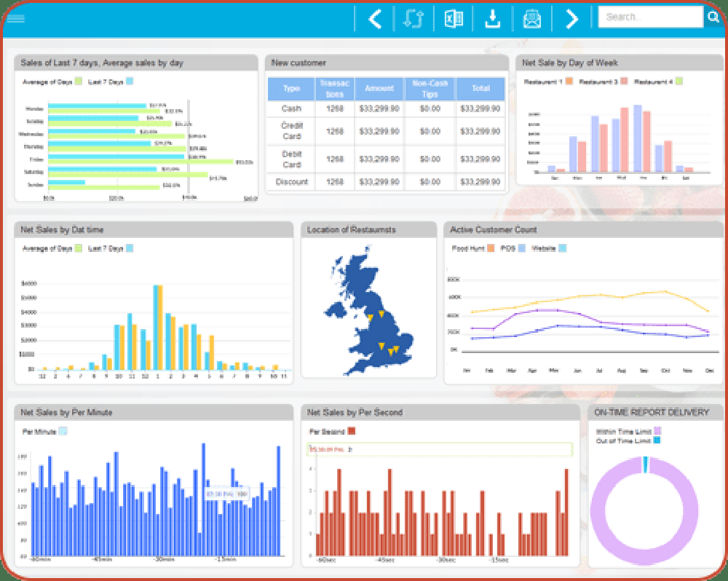Toggle the Food Hunt legend swatch
The image size is (728, 581).
pyautogui.click(x=490, y=248)
